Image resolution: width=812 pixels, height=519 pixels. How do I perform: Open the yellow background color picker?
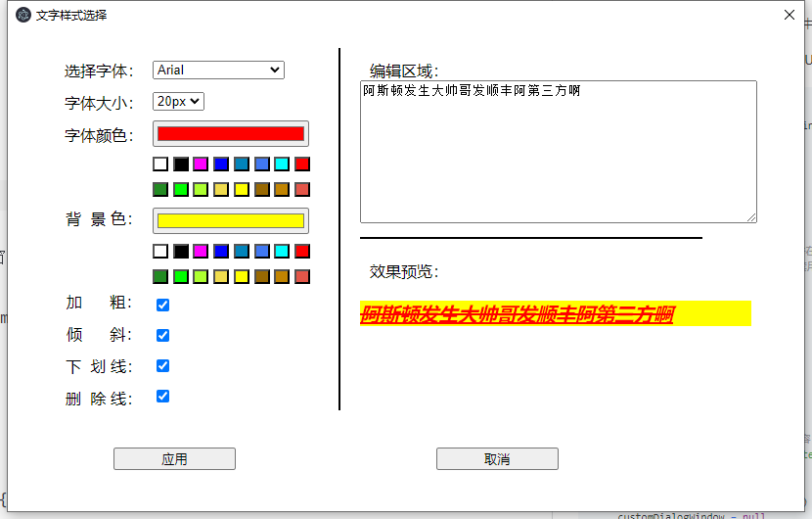231,221
